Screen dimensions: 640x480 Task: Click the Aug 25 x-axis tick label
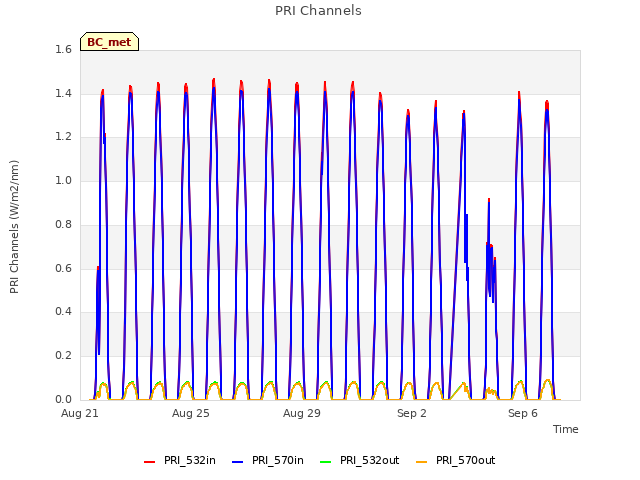191,413
